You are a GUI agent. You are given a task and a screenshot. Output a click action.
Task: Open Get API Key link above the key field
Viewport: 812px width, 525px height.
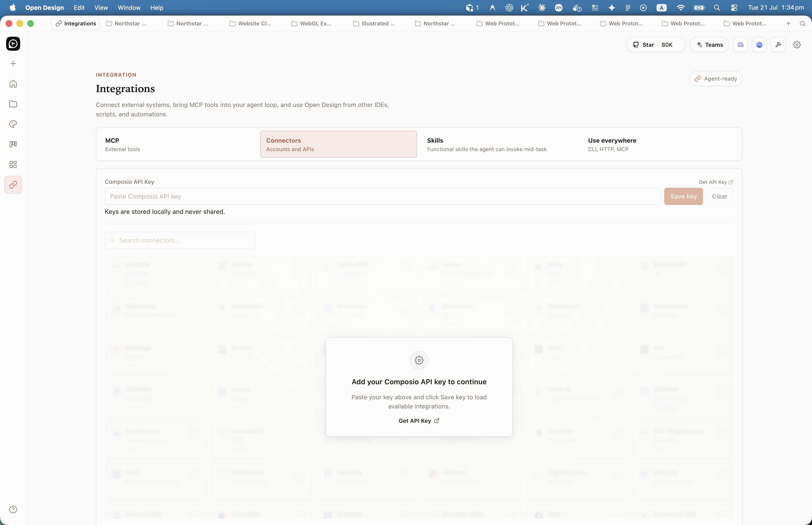pos(716,182)
